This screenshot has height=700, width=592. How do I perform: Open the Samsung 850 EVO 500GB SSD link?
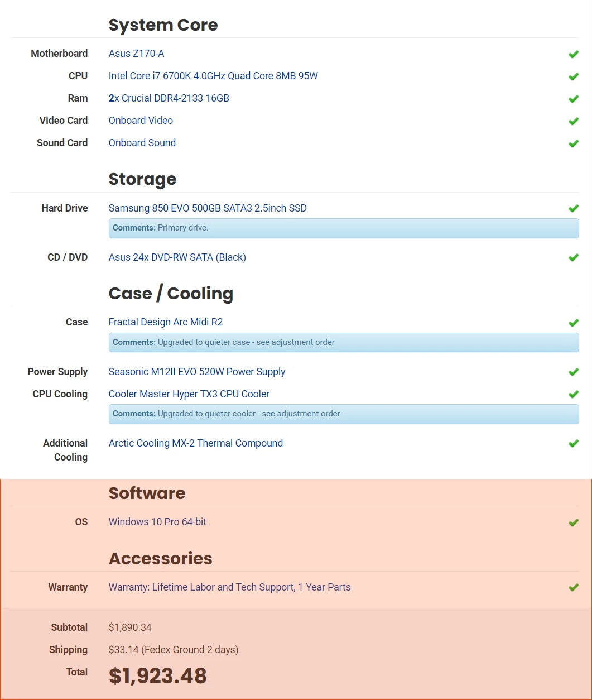click(x=208, y=208)
